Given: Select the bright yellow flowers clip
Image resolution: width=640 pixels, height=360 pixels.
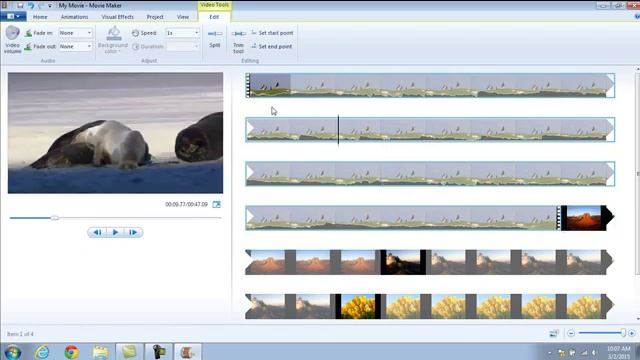Looking at the screenshot, I should 358,306.
